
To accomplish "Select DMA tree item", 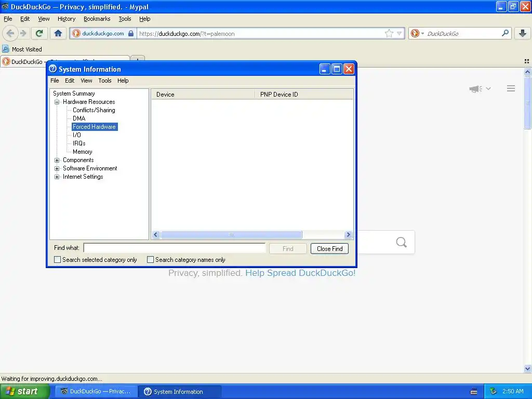I will point(79,118).
